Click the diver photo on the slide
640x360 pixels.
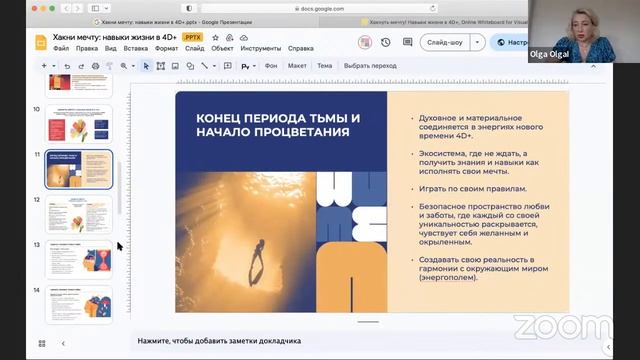point(246,242)
